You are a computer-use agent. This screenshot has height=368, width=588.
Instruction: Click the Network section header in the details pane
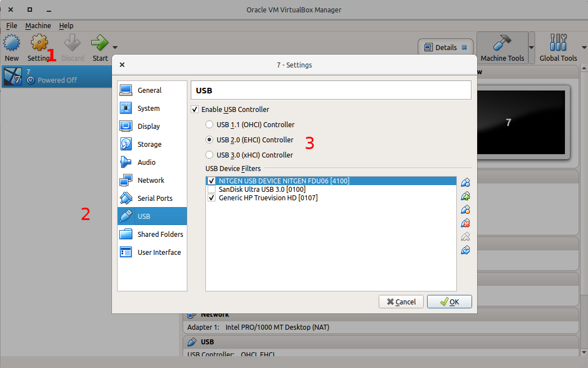[381, 315]
